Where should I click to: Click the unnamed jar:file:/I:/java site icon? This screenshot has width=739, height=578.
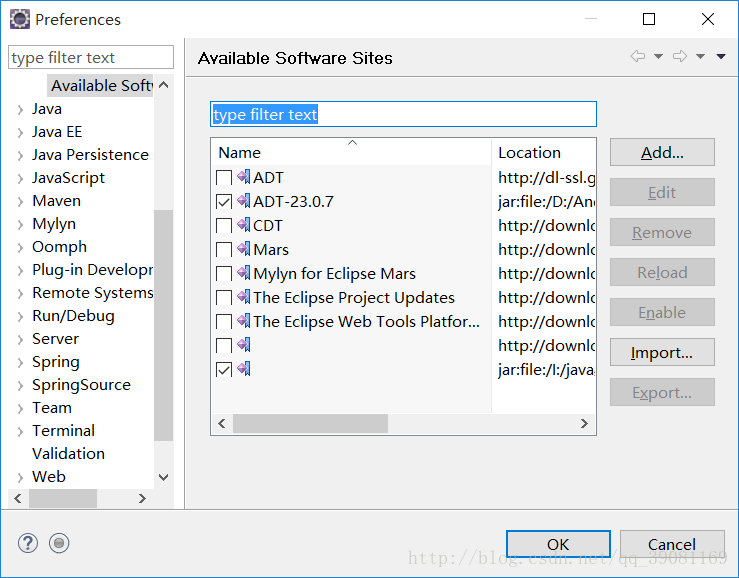[244, 370]
